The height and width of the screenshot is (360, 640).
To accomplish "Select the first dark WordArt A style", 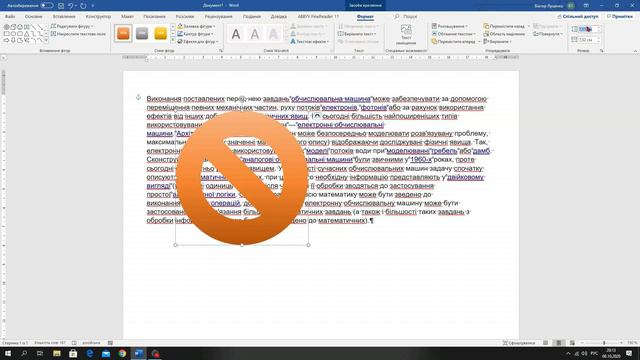I will (236, 34).
